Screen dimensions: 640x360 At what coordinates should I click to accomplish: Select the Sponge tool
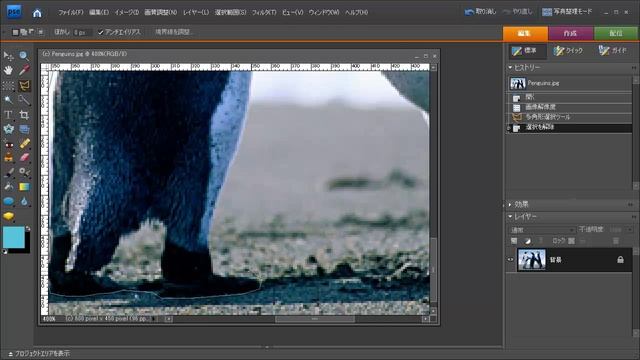(x=8, y=216)
